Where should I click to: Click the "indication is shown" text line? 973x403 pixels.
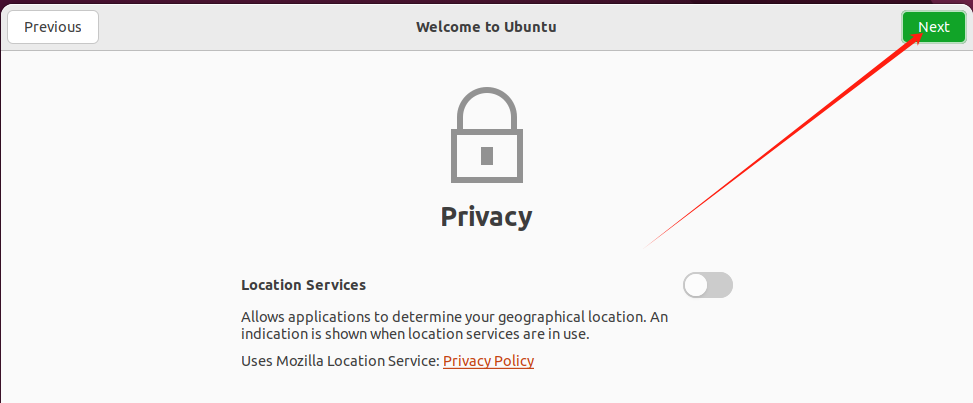point(415,334)
